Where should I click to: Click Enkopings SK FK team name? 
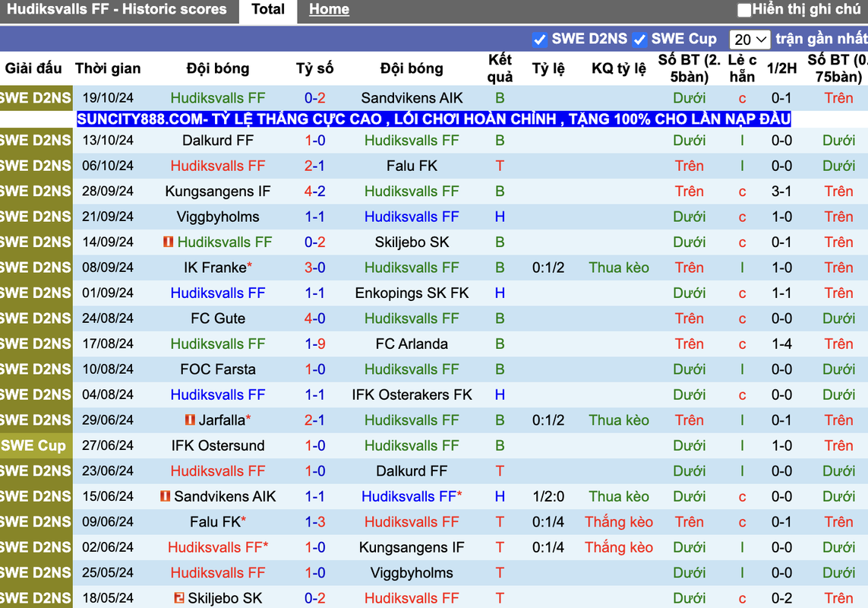point(412,293)
